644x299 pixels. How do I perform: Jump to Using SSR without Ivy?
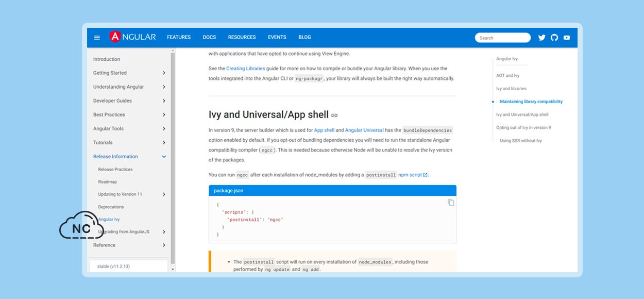point(521,141)
